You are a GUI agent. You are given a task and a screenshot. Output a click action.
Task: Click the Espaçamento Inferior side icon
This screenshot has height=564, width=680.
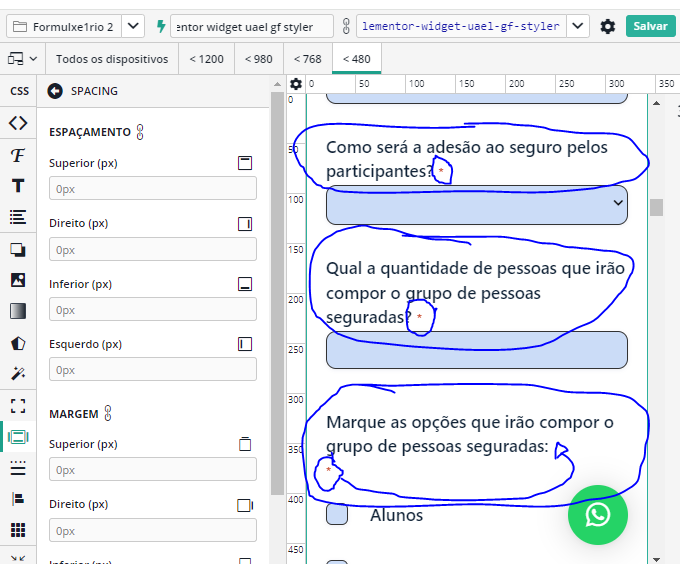click(245, 284)
